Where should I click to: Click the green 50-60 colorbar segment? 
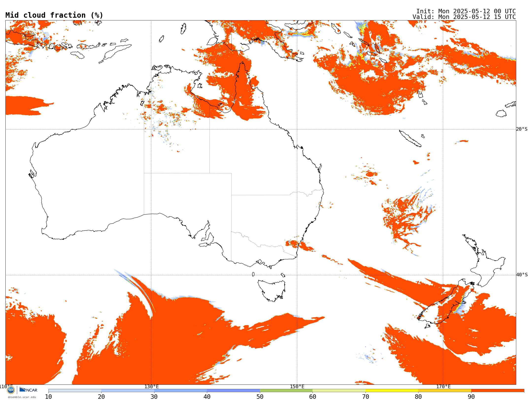click(286, 390)
